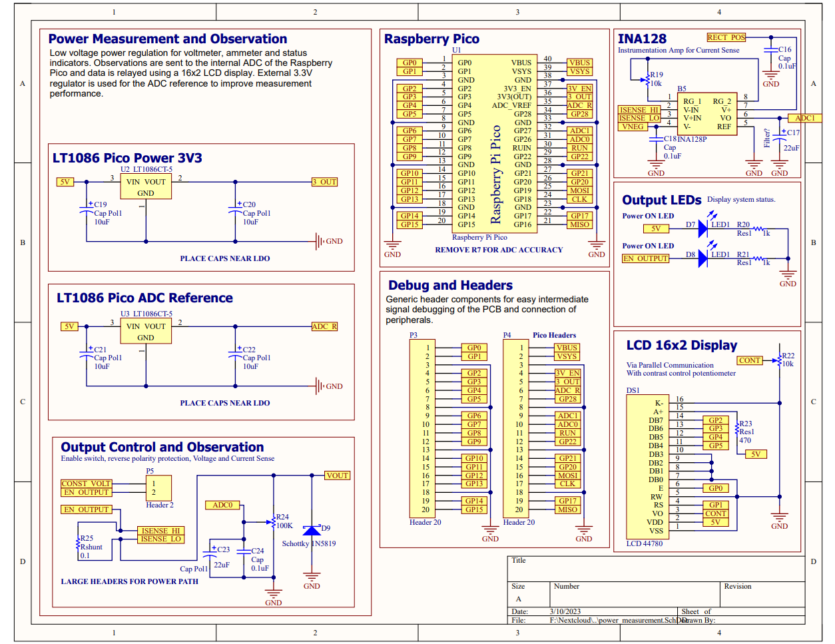835x644 pixels.
Task: Click the P5 Header 2 connector
Action: pos(159,488)
